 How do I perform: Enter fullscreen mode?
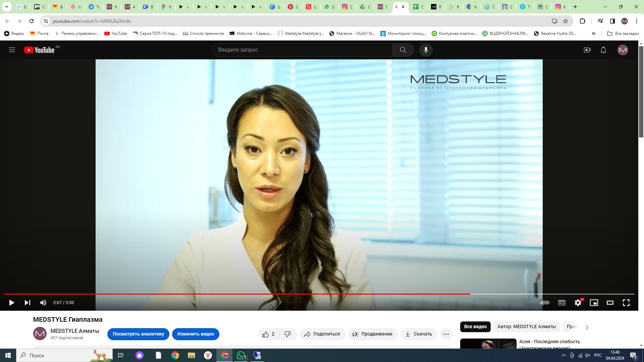626,303
